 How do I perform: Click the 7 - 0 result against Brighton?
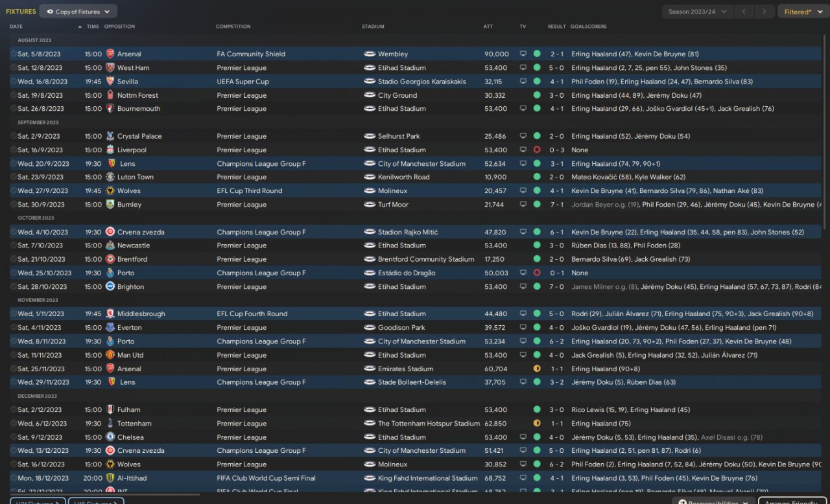557,286
